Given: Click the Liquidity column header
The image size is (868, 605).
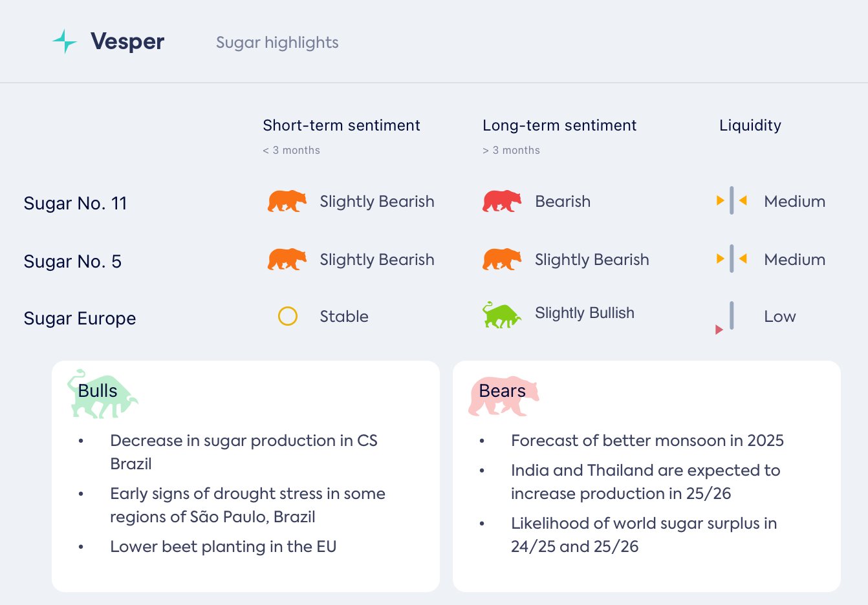Looking at the screenshot, I should tap(750, 125).
